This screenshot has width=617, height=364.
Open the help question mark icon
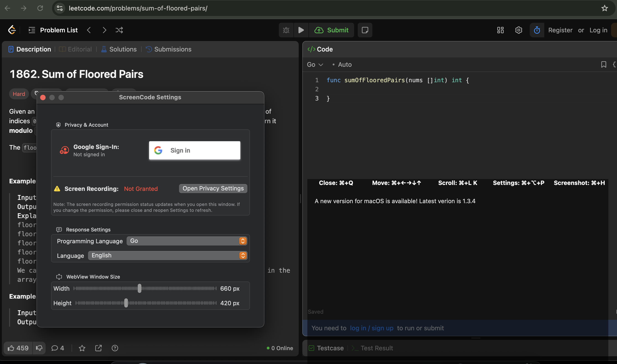115,348
